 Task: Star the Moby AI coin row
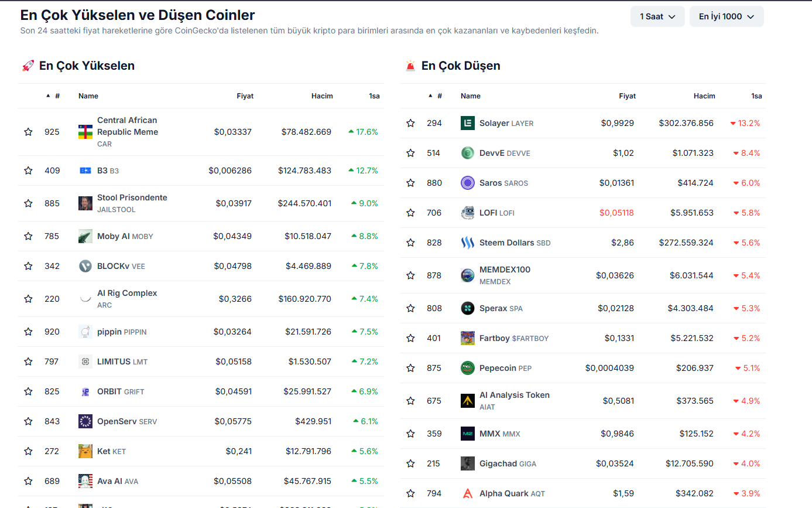pos(28,236)
